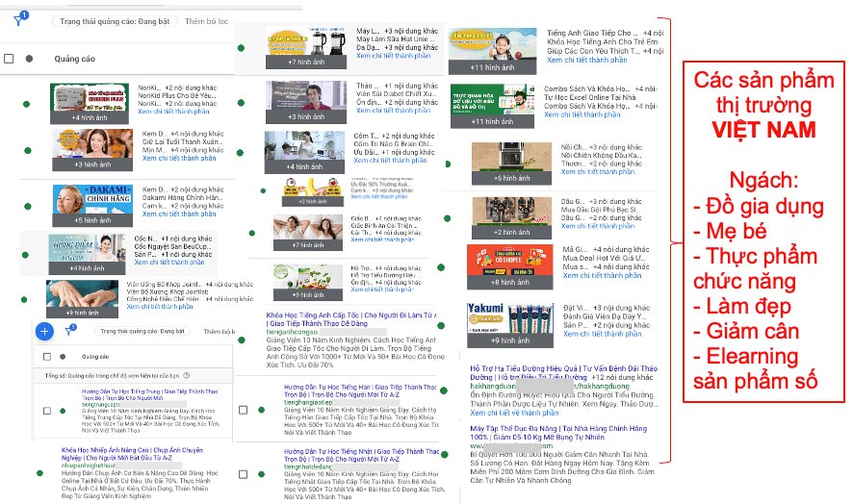
Task: Click the filter funnel icon beside the plus button
Action: (69, 331)
